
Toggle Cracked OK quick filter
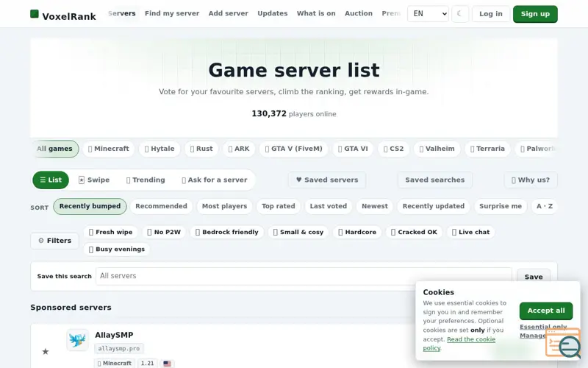point(414,232)
